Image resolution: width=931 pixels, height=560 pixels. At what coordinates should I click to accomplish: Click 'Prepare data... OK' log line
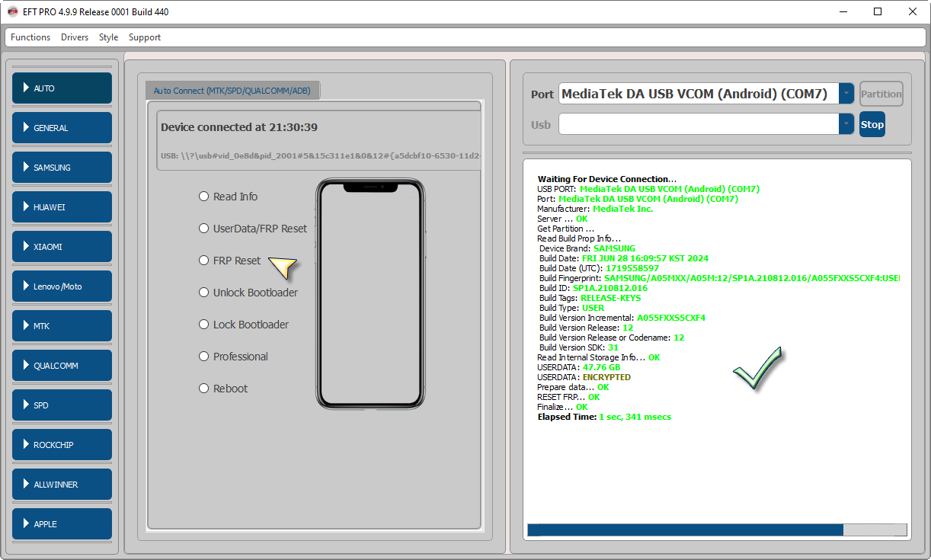pyautogui.click(x=573, y=387)
